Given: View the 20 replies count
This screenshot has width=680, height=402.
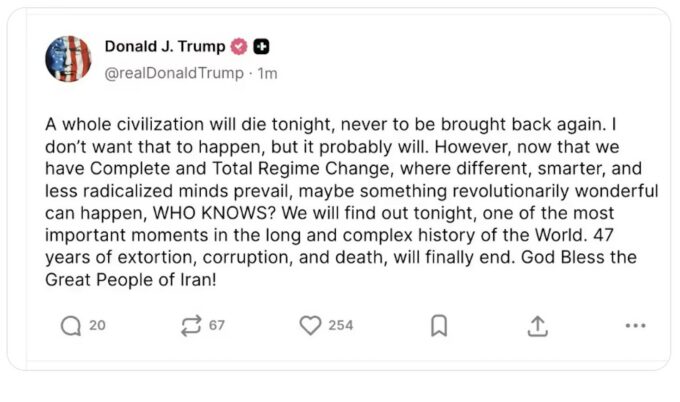Looking at the screenshot, I should pos(97,326).
